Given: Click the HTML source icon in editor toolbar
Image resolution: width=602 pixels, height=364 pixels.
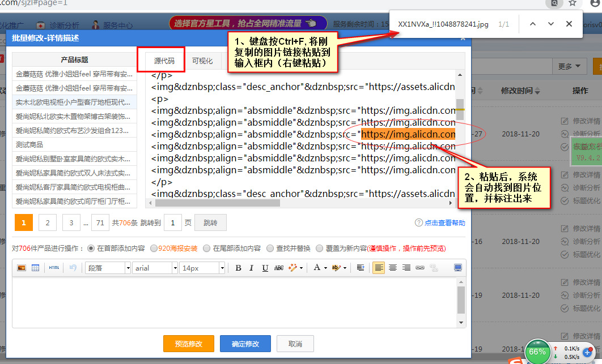Looking at the screenshot, I should [54, 268].
